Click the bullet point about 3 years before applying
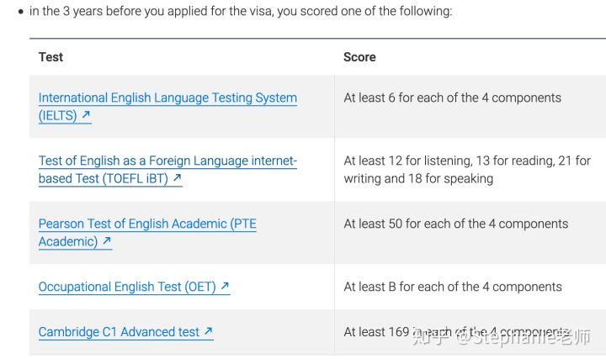The height and width of the screenshot is (364, 606). 241,11
